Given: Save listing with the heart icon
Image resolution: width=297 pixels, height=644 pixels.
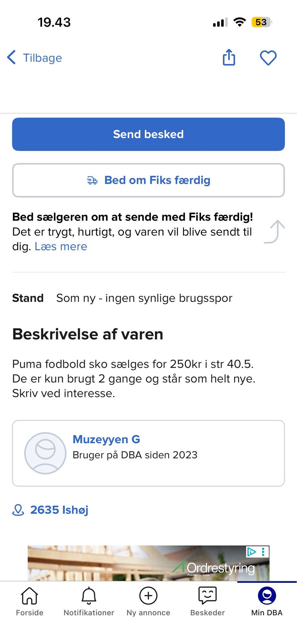Looking at the screenshot, I should click(x=268, y=58).
